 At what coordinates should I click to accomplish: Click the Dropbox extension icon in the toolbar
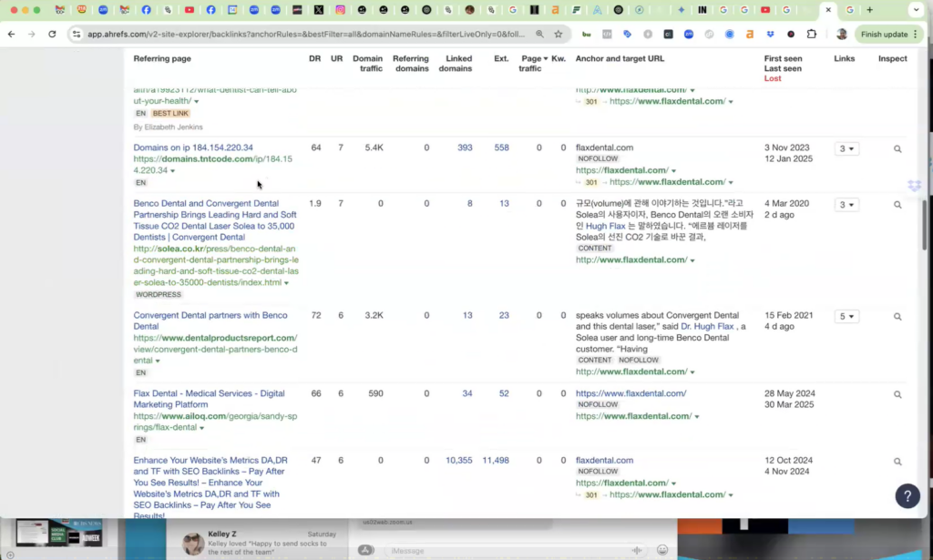(x=771, y=35)
